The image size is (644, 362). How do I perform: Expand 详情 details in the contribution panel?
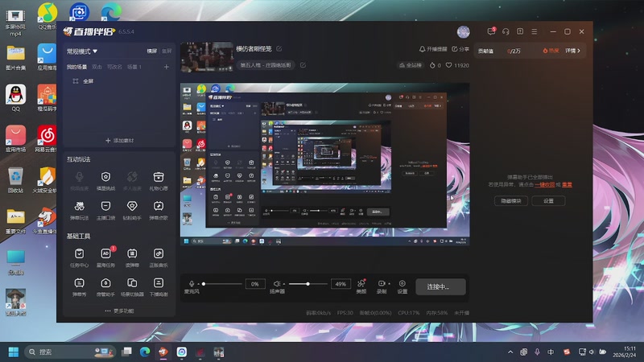572,51
